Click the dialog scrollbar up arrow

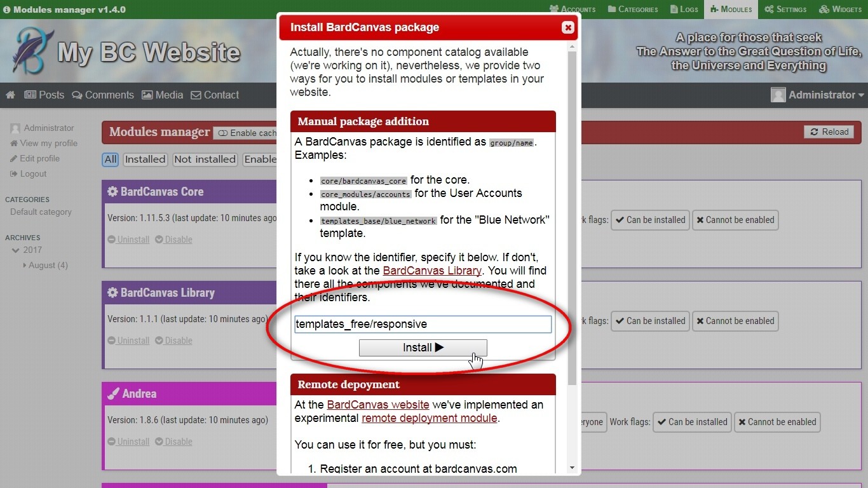(x=572, y=47)
